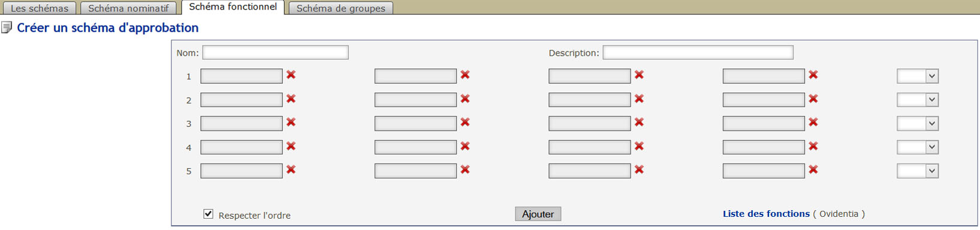Open the Liste des fonctions link
The width and height of the screenshot is (980, 230).
(x=766, y=214)
